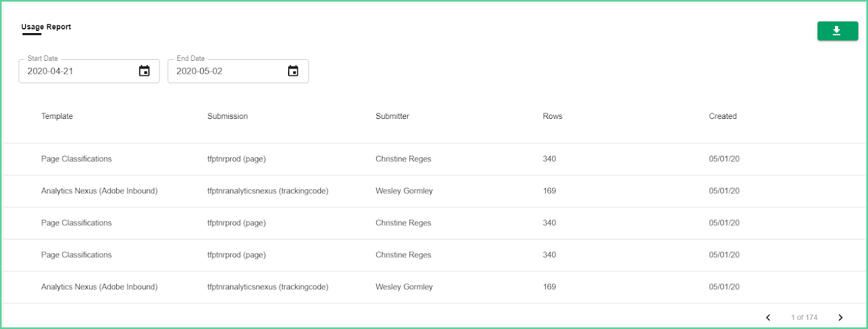868x329 pixels.
Task: Click first row's tfptnrprod (page) submission
Action: (x=237, y=159)
